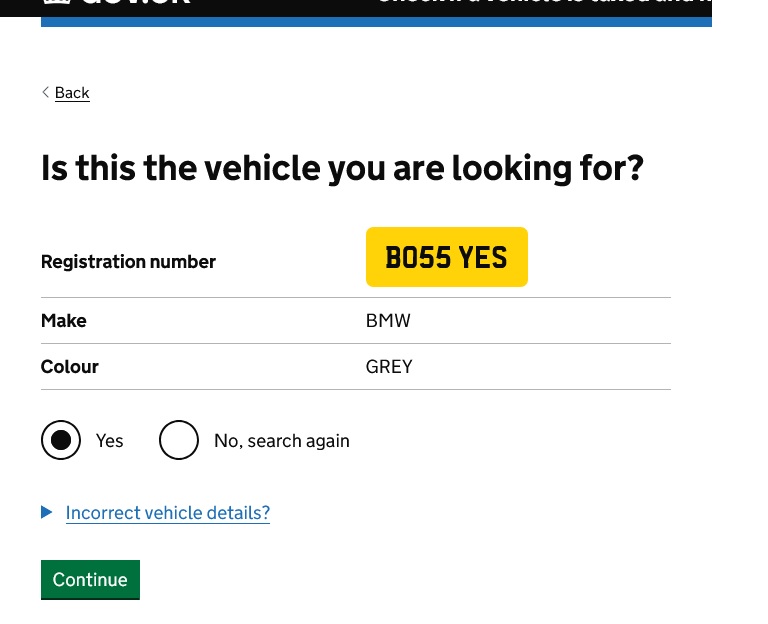768x624 pixels.
Task: Click the BMW make value
Action: tap(388, 321)
